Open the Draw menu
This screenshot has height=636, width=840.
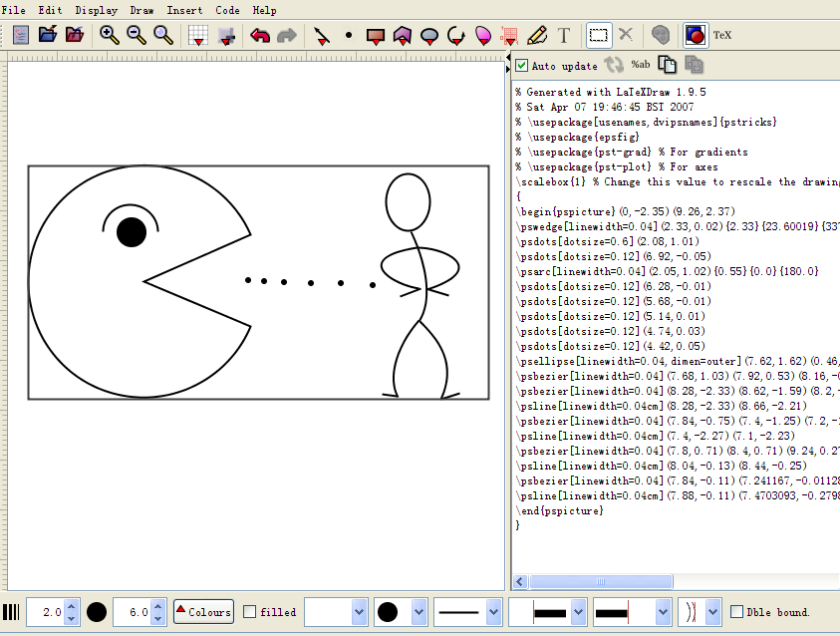tap(141, 10)
